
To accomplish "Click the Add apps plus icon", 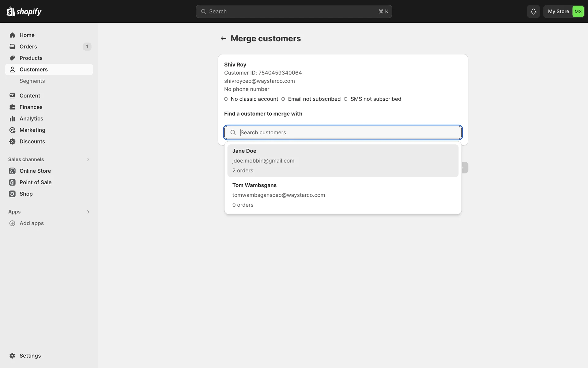I will (12, 223).
